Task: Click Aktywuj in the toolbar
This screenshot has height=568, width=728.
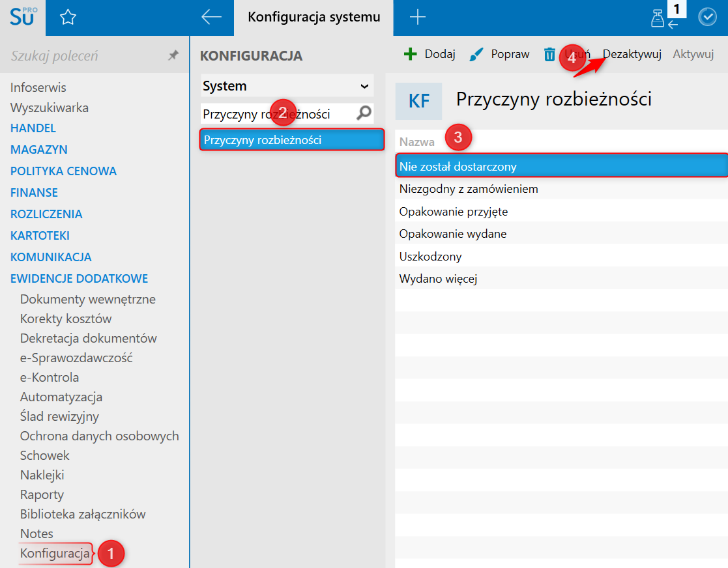Action: point(693,54)
